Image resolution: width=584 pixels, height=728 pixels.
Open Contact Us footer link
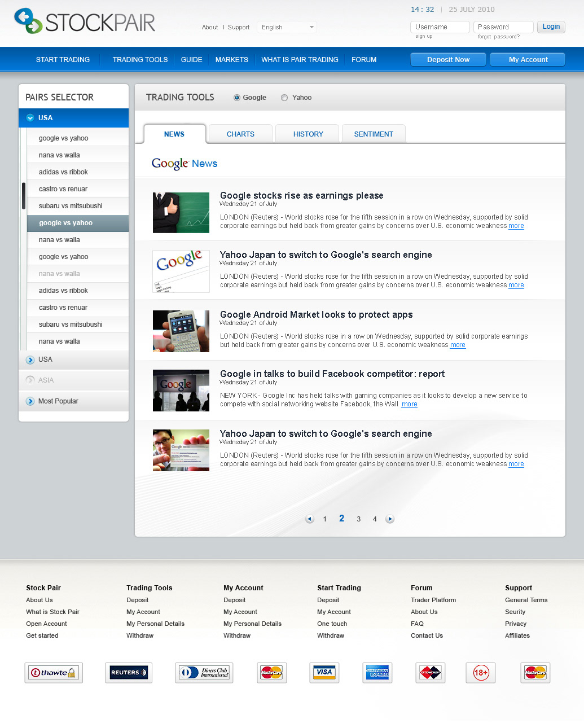tap(427, 636)
